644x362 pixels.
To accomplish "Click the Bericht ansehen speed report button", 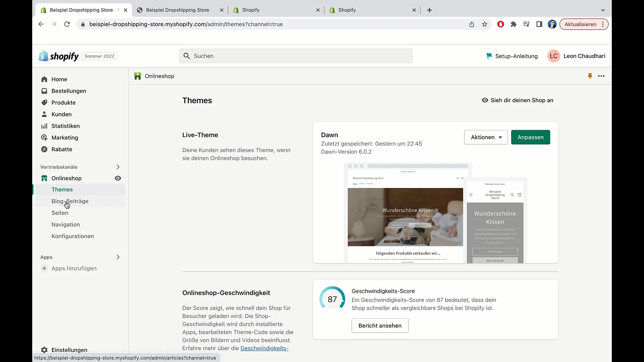I will click(380, 326).
